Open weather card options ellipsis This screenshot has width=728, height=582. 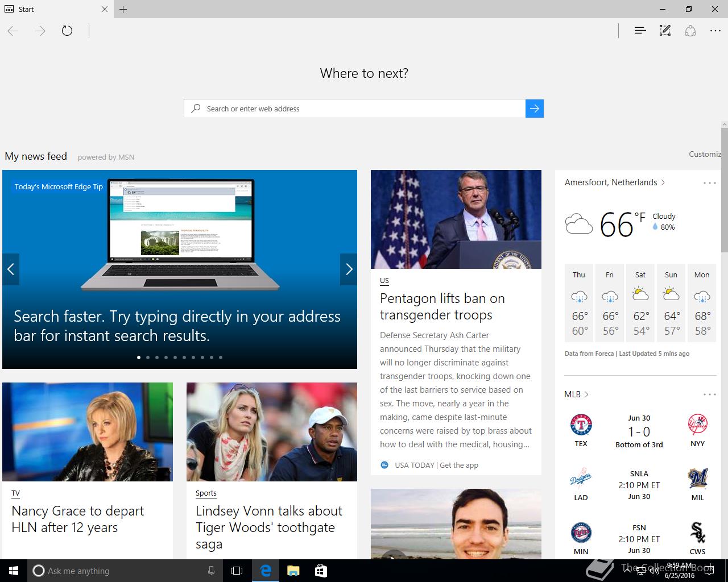point(710,183)
